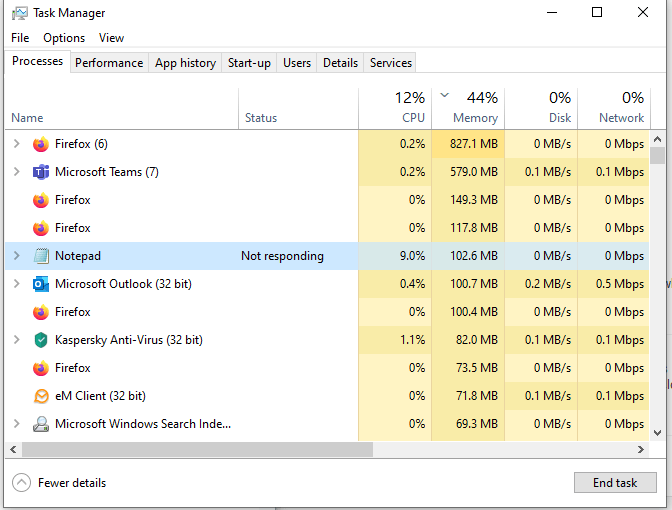Select the Microsoft Teams (7) process name

[107, 172]
